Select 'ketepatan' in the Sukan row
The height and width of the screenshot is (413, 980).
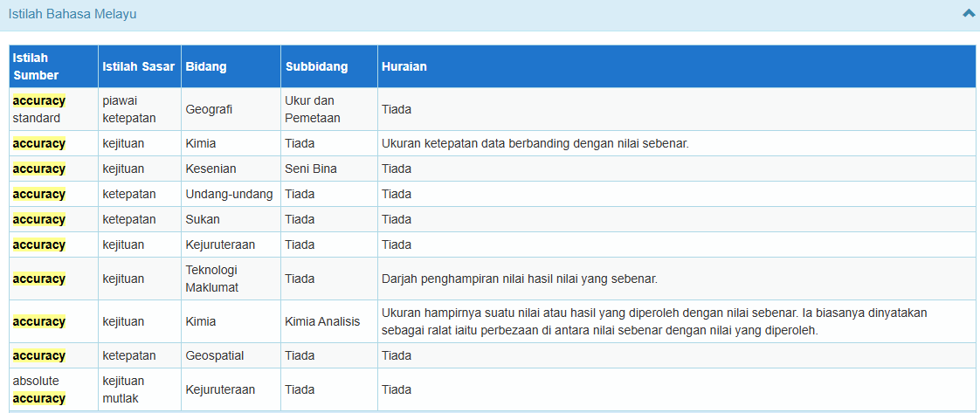click(129, 219)
